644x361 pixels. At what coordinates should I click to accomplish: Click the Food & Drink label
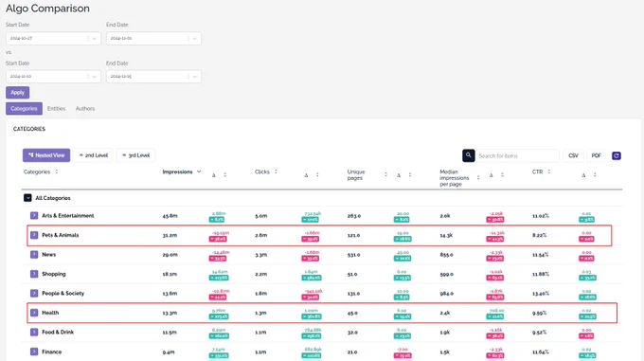click(x=58, y=332)
